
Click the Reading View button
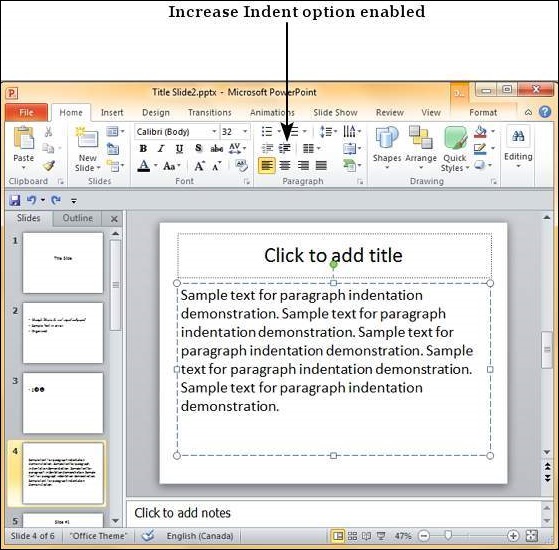(x=366, y=535)
